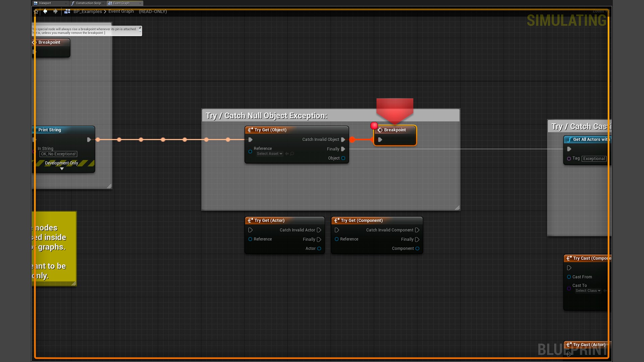The width and height of the screenshot is (644, 362).
Task: Click the Breakpoint node's input exec pin
Action: (380, 140)
